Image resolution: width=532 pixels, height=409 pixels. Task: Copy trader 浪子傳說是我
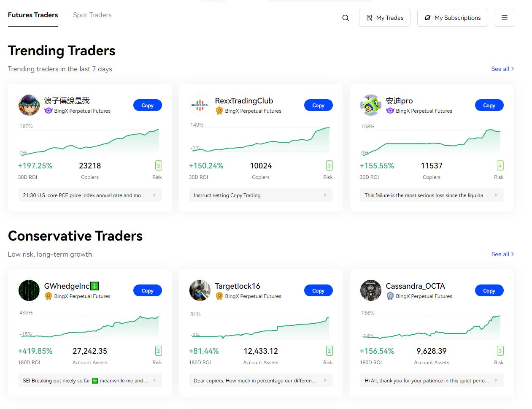[x=147, y=105]
